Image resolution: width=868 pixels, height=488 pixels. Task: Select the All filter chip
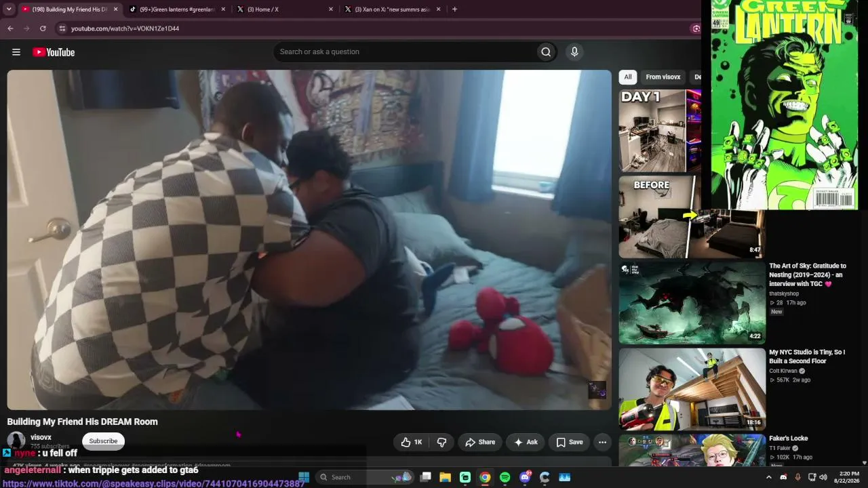coord(628,77)
